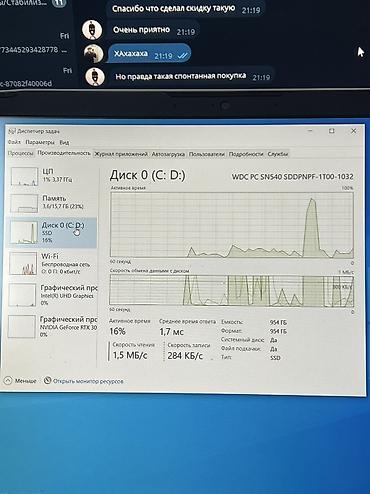The width and height of the screenshot is (370, 494).
Task: Click the XAхахаха chat message bubble
Action: pos(149,54)
